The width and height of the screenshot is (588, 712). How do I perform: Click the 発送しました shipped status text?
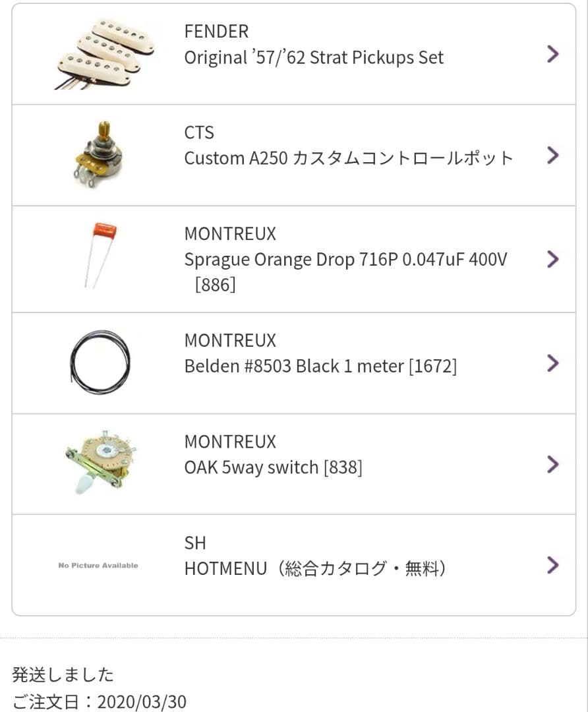tap(63, 674)
